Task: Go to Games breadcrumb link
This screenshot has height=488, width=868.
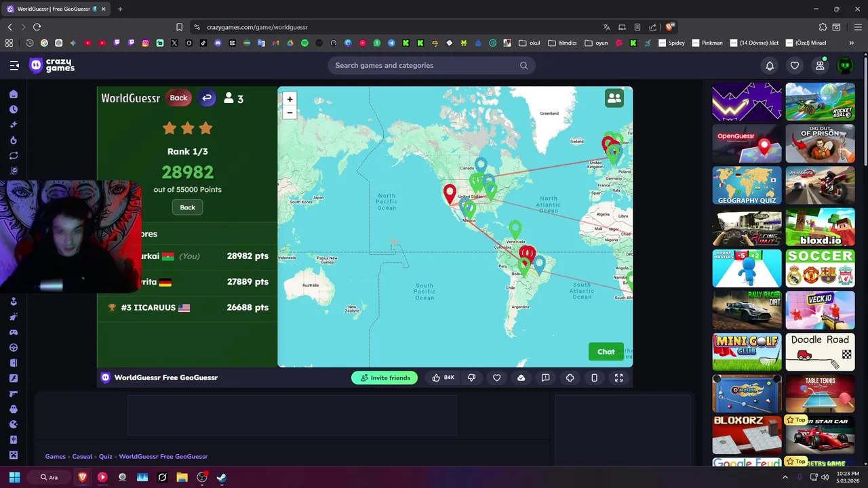Action: [x=56, y=457]
